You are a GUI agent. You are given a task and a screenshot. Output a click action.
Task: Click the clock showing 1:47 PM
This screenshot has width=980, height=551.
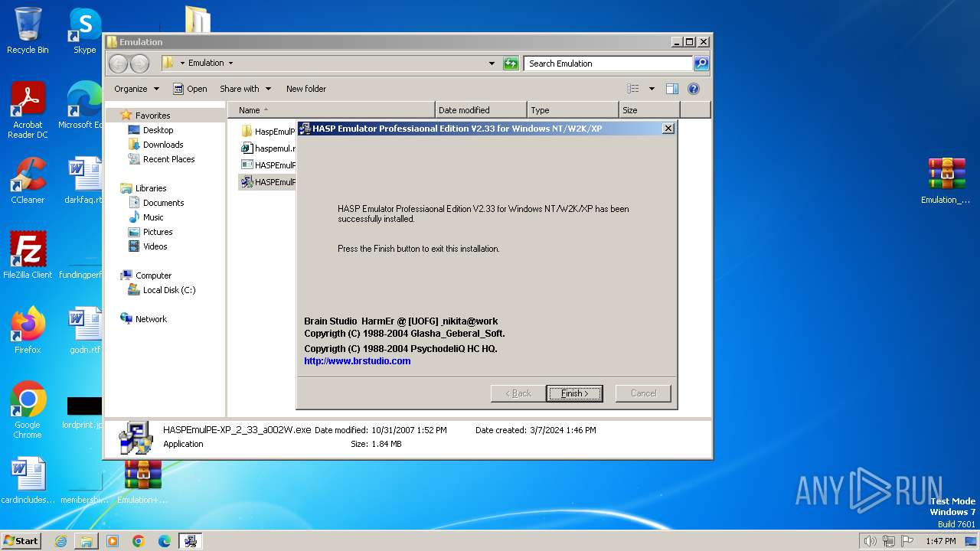pos(941,541)
